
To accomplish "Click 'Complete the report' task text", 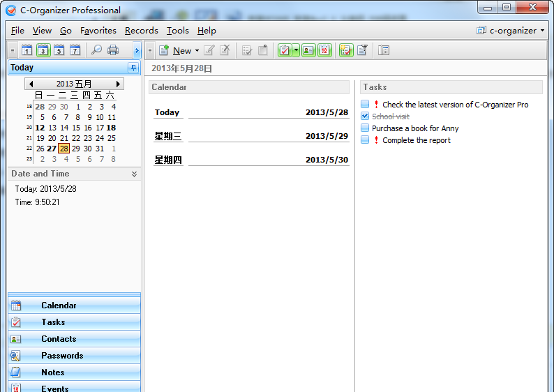I will [417, 140].
